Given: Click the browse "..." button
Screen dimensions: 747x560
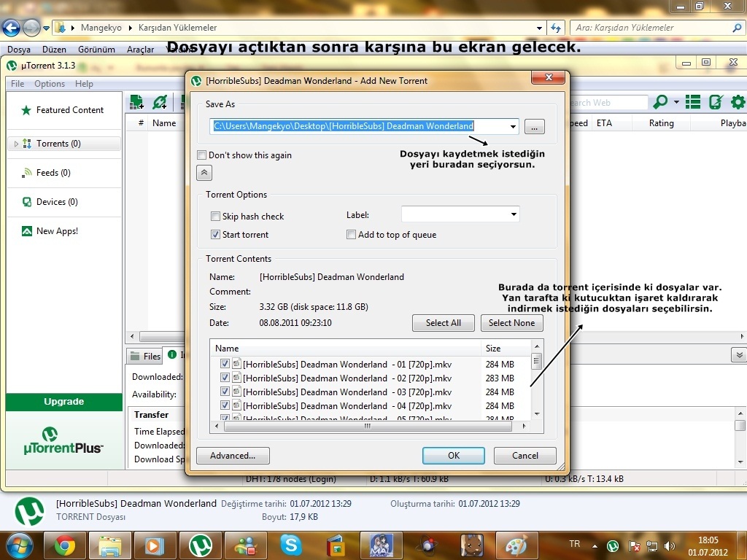Looking at the screenshot, I should point(535,127).
